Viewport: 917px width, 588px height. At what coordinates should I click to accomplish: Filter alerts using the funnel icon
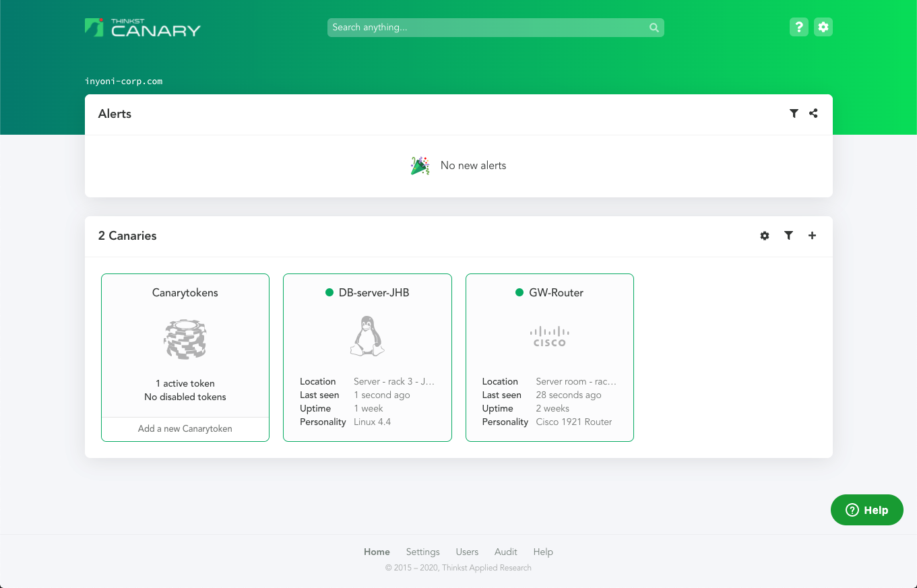[794, 114]
